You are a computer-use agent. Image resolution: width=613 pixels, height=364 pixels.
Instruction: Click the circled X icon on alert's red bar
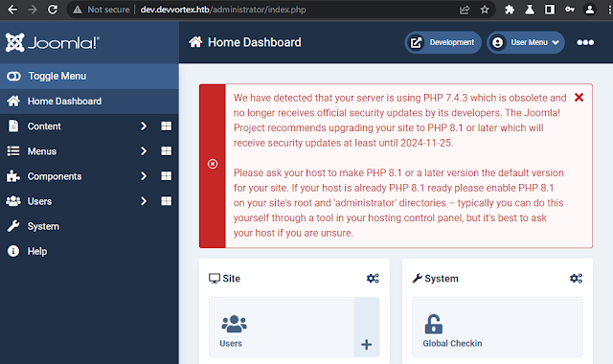(x=213, y=164)
